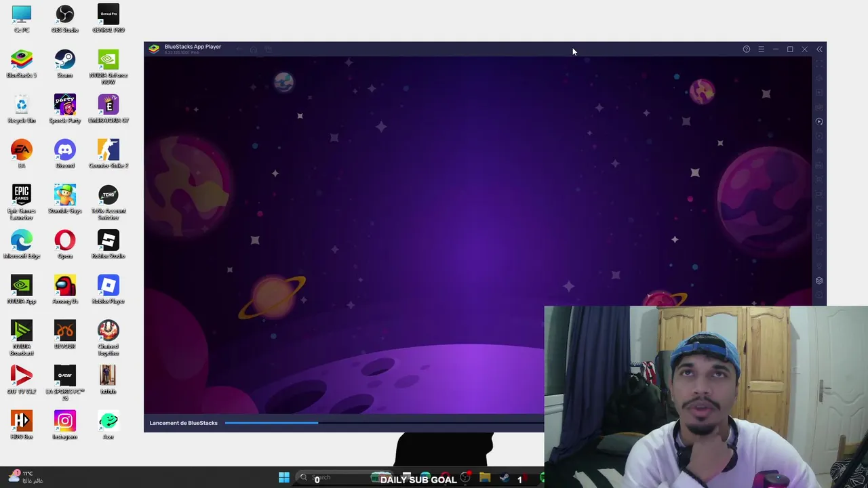Click the BlueStacks launch progress bar
This screenshot has width=868, height=488.
(384, 423)
